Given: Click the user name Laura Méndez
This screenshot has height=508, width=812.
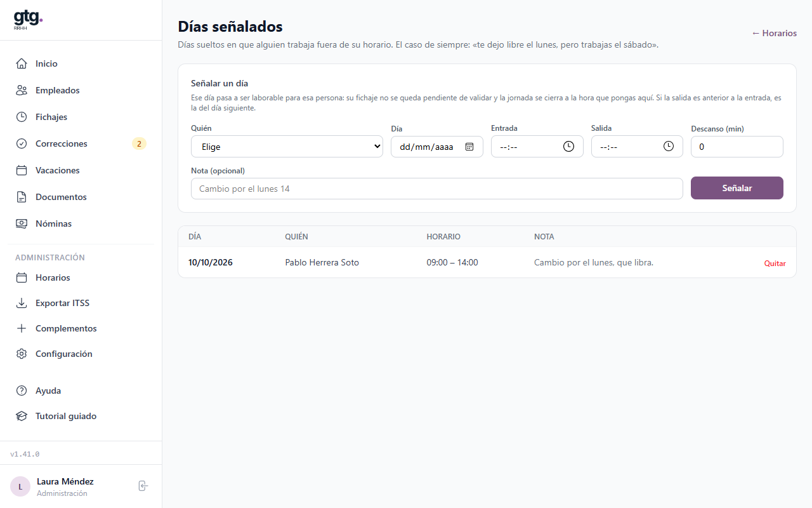Looking at the screenshot, I should 65,481.
